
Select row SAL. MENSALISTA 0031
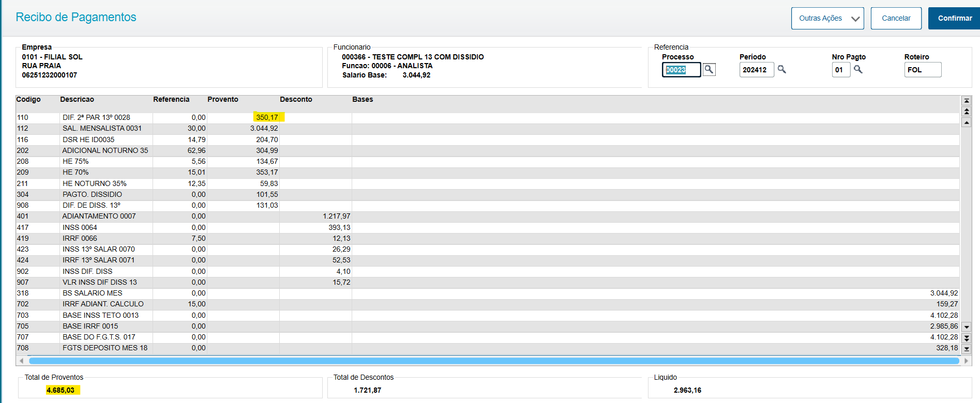pos(487,128)
